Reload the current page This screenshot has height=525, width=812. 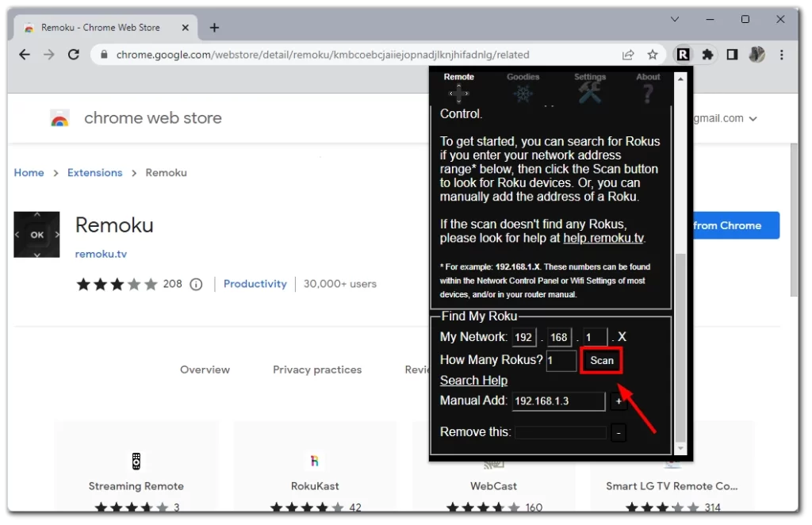74,55
